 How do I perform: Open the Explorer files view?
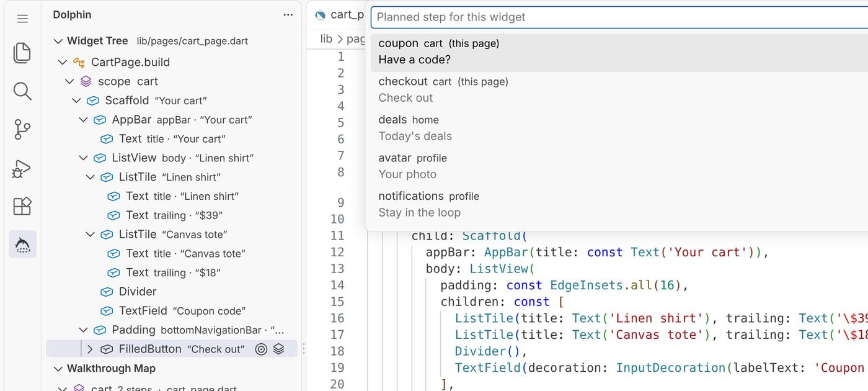click(22, 53)
